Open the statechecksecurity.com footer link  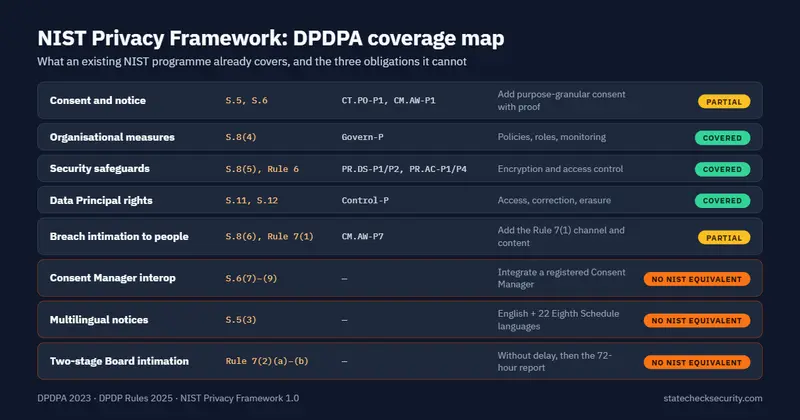(713, 398)
